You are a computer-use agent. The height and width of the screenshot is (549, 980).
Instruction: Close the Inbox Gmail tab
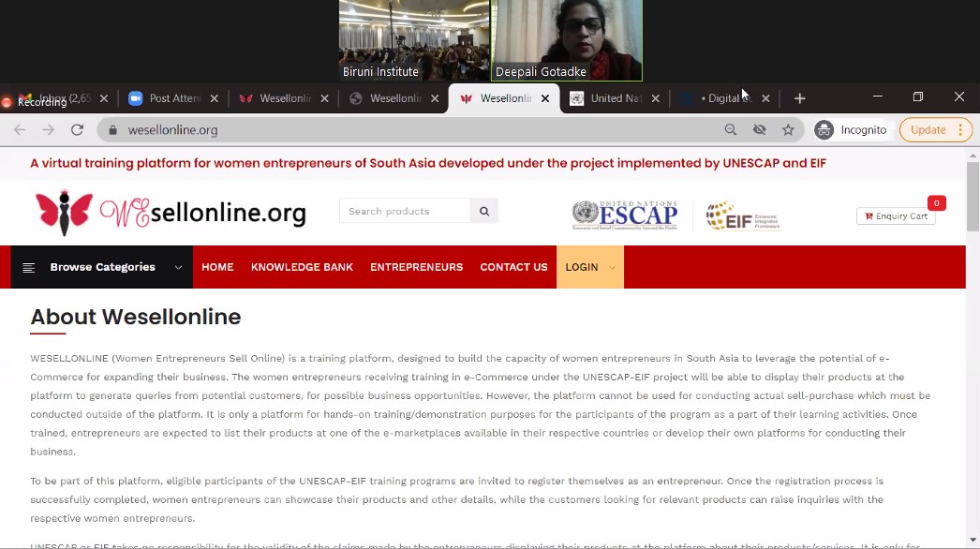104,98
